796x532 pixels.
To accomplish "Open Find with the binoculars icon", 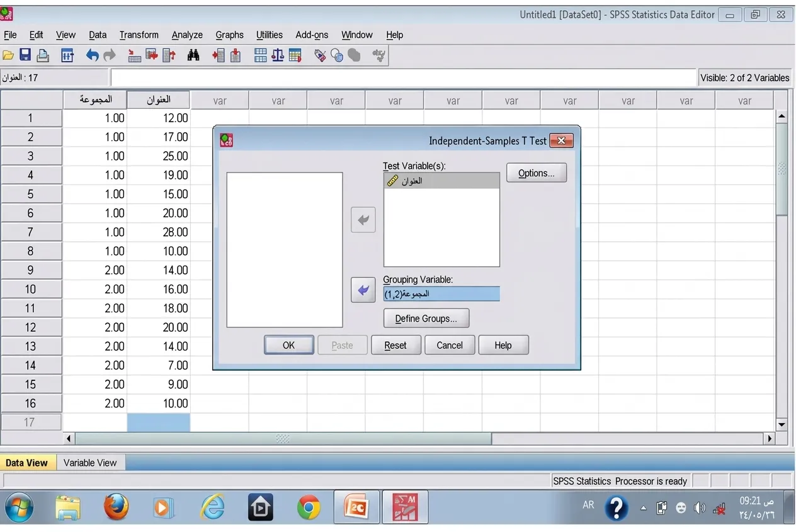I will click(x=193, y=55).
